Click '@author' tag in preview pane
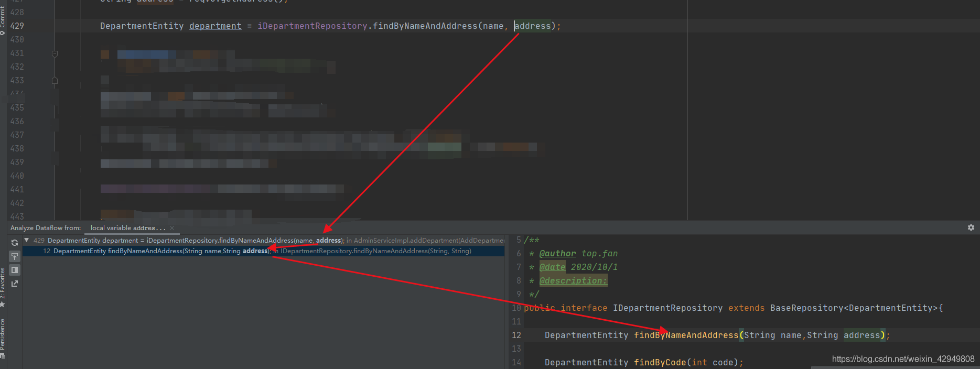This screenshot has width=980, height=369. point(557,253)
